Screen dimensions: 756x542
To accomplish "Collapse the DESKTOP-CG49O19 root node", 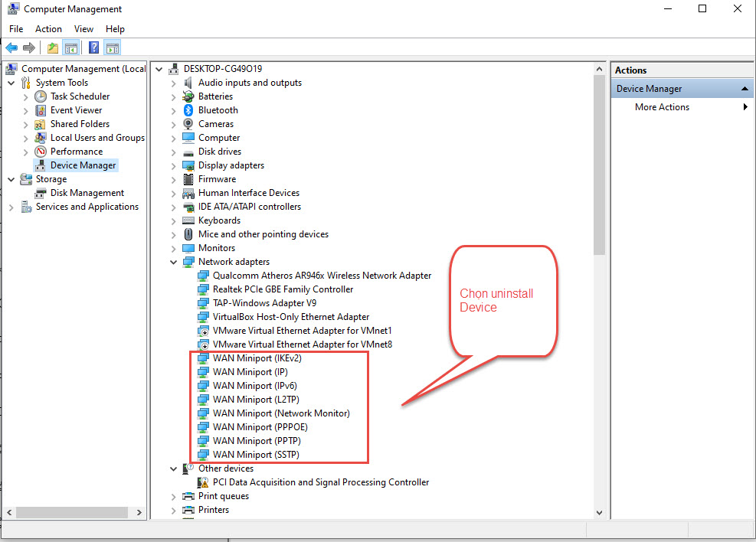I will (x=159, y=70).
